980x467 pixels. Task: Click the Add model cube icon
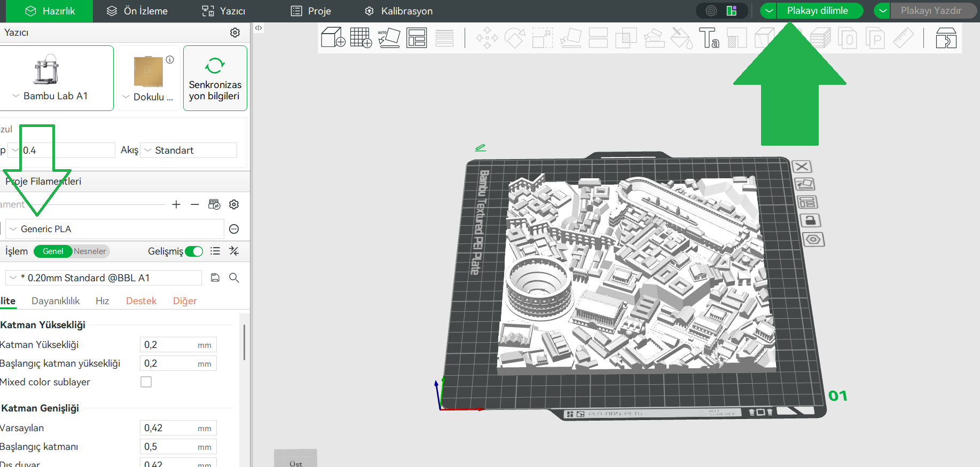pyautogui.click(x=333, y=38)
